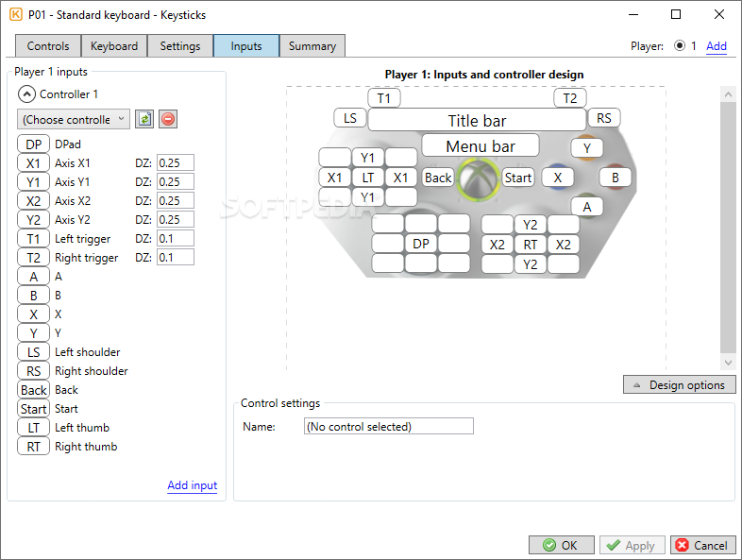The width and height of the screenshot is (742, 560).
Task: Select the RT Right thumb input in list
Action: 34,447
